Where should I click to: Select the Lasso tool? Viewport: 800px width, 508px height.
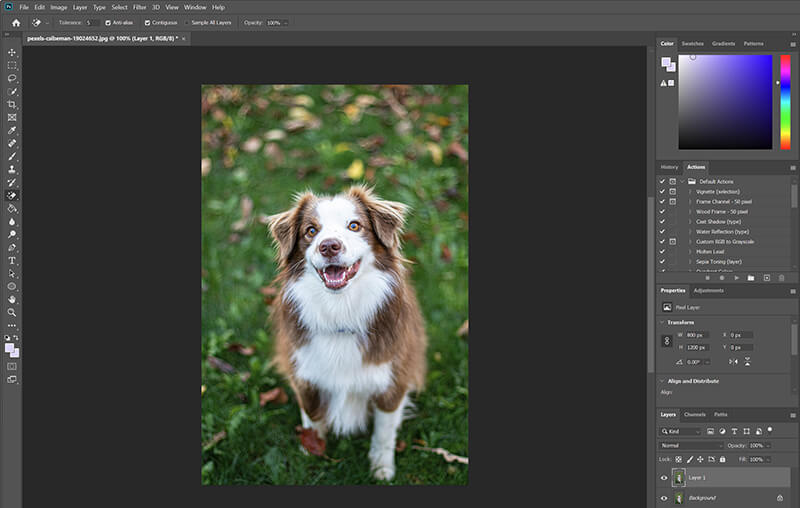tap(12, 79)
